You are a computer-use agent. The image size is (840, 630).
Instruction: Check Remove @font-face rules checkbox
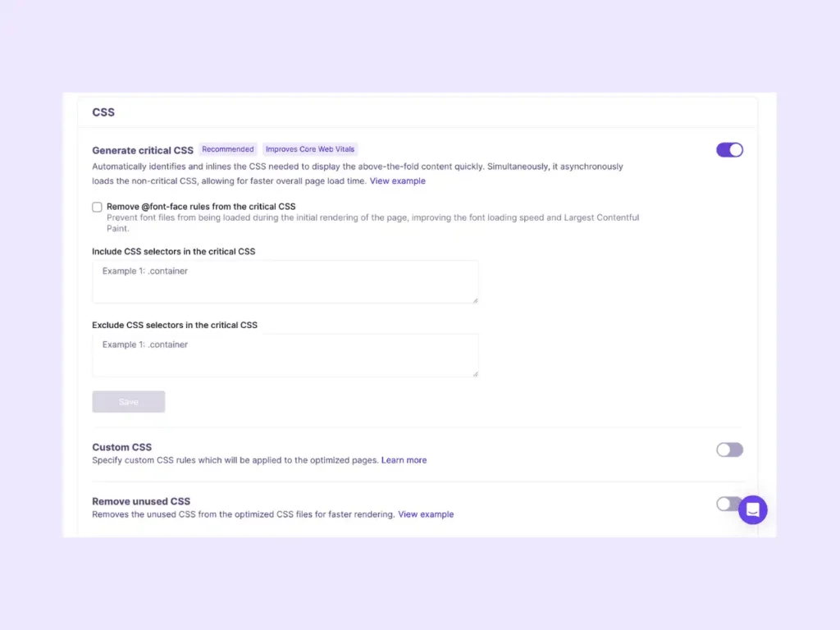(97, 208)
